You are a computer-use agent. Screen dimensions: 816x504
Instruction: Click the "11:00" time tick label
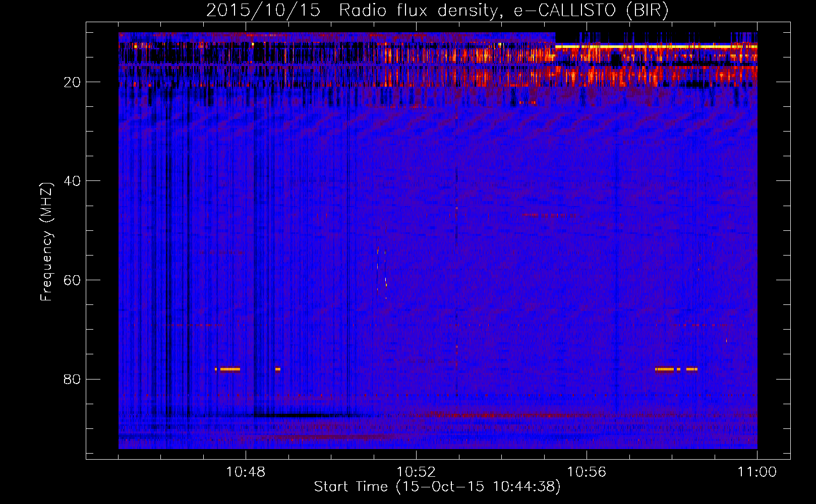[757, 472]
